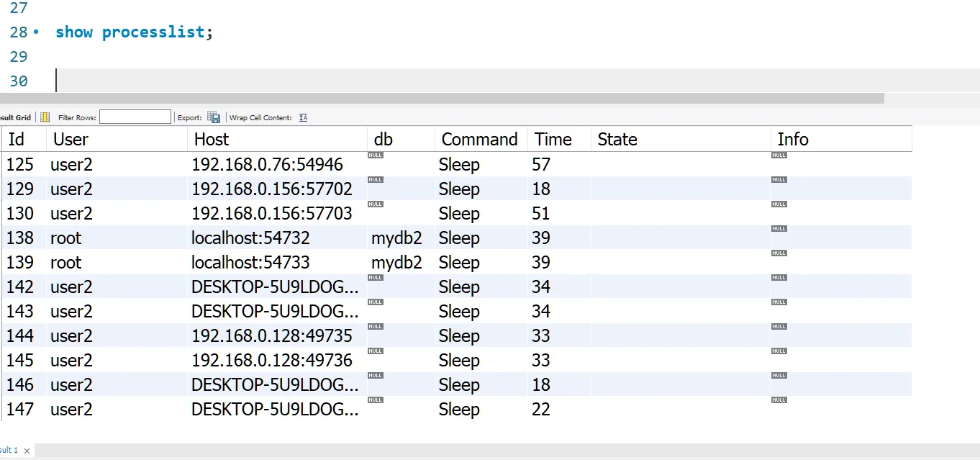The height and width of the screenshot is (460, 980).
Task: Click NULL badge in Info column of row 147
Action: coord(779,399)
